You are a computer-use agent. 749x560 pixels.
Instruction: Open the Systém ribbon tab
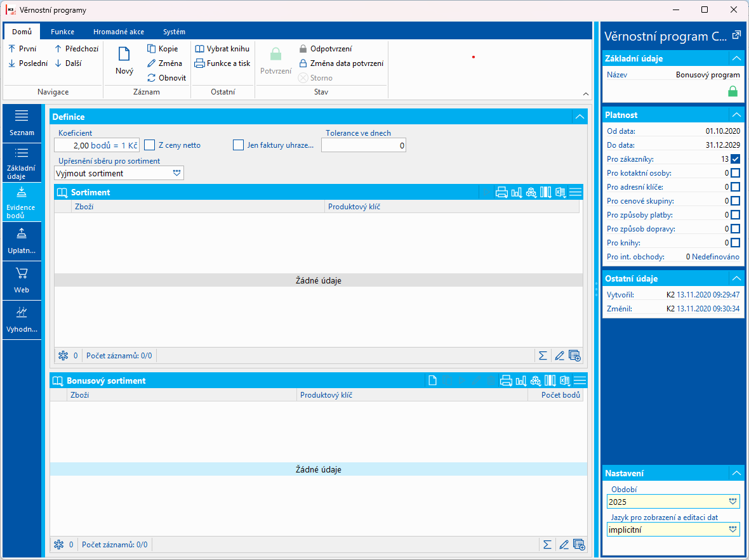[x=174, y=32]
